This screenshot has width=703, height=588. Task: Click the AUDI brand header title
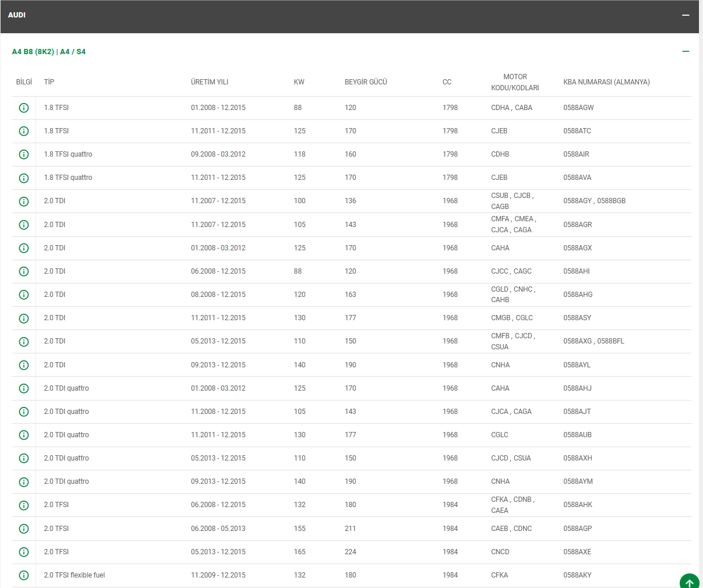click(x=17, y=15)
